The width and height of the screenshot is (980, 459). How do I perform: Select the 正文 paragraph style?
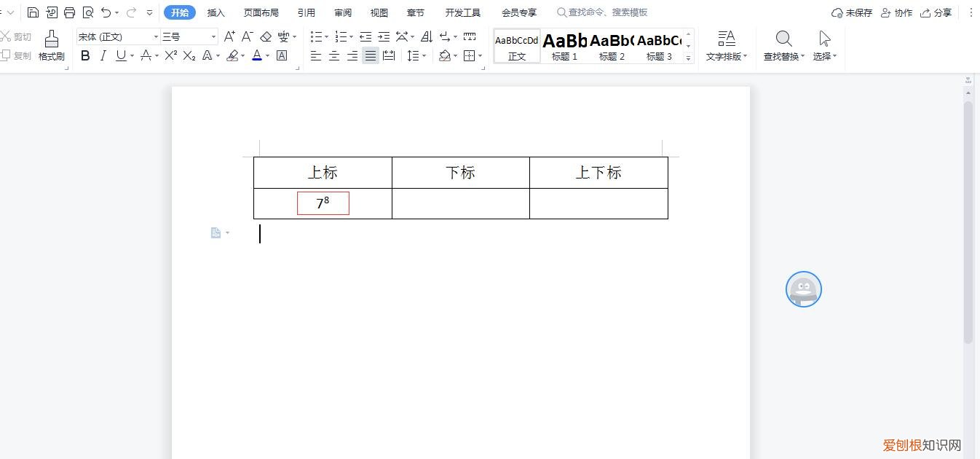[517, 45]
